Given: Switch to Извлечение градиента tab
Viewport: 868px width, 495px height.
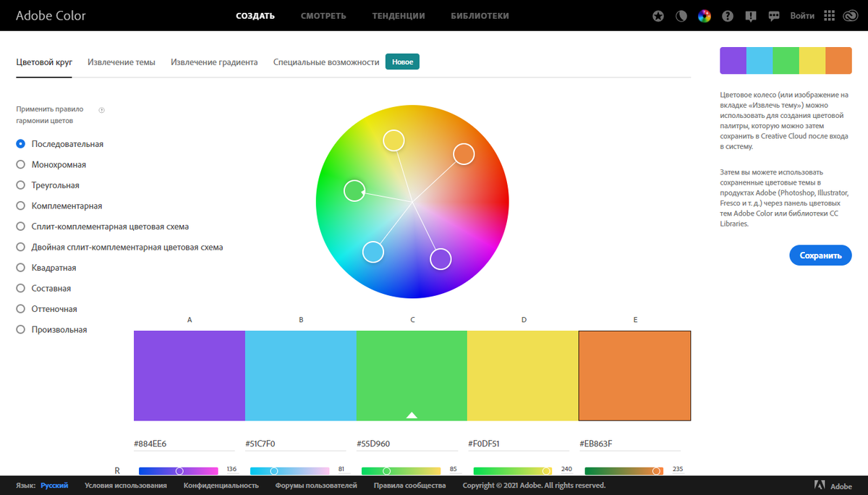Looking at the screenshot, I should 214,62.
